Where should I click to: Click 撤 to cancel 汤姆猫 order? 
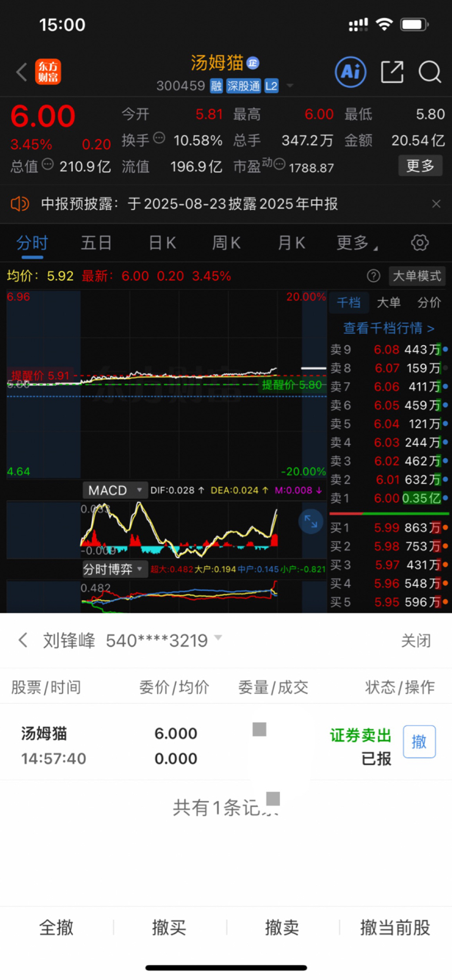click(419, 741)
